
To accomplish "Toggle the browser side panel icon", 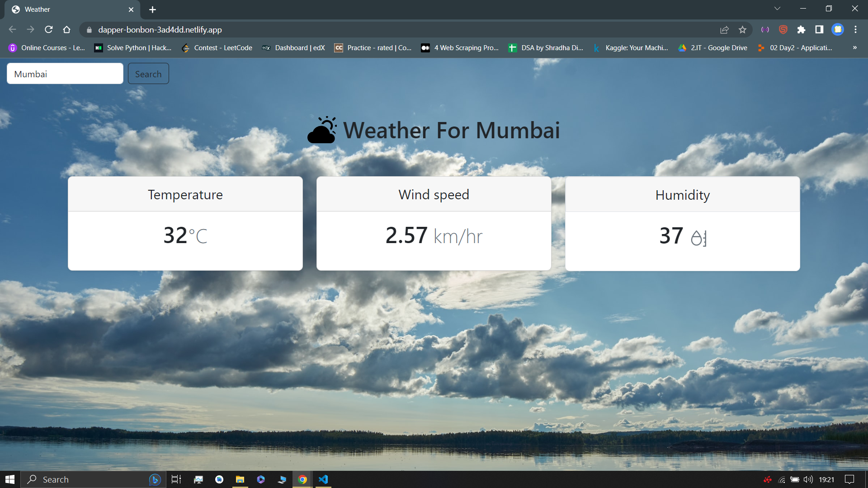I will pos(819,29).
